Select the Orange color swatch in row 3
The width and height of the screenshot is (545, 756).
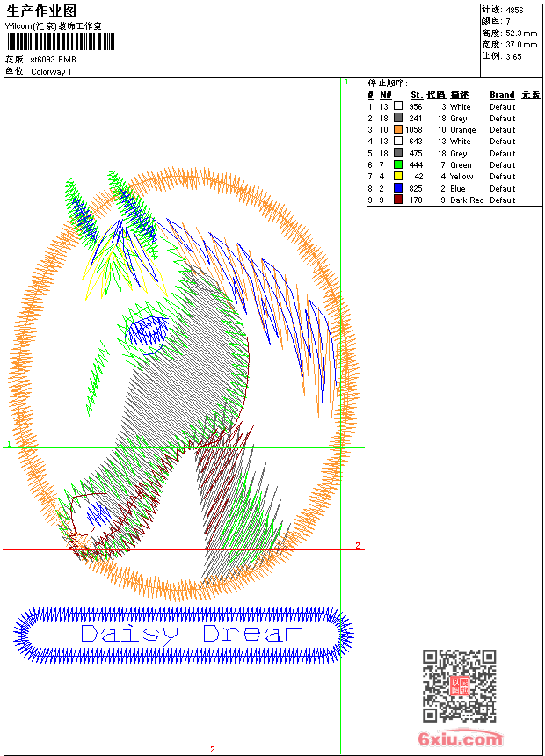coord(398,130)
